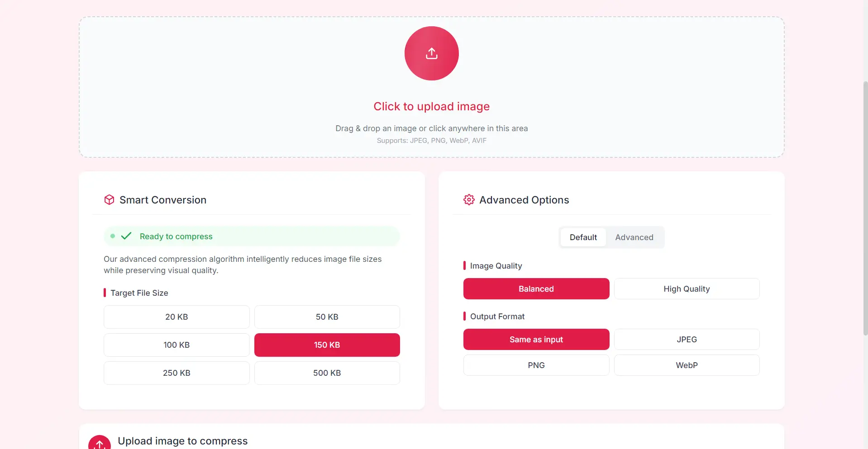Select the 500 KB target file size
This screenshot has height=449, width=868.
tap(327, 373)
